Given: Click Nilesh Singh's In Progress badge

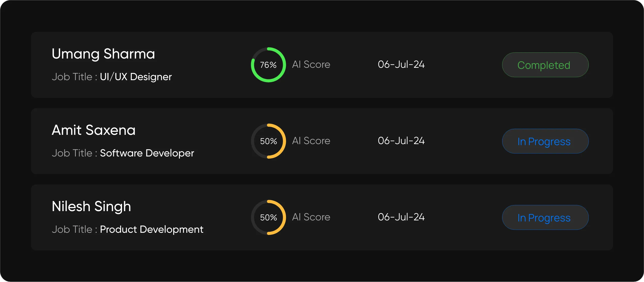Looking at the screenshot, I should 545,218.
